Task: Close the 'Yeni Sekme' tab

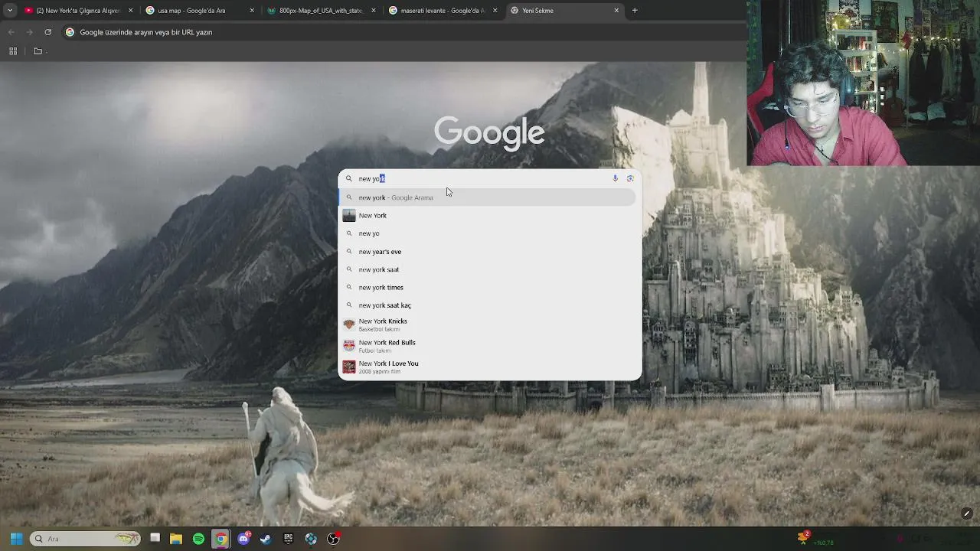Action: tap(616, 11)
